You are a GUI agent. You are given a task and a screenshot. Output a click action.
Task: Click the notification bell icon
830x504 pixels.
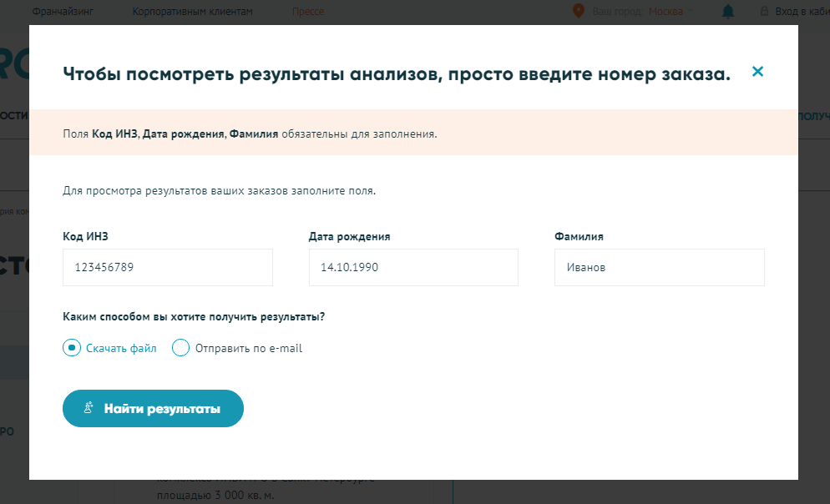click(728, 11)
